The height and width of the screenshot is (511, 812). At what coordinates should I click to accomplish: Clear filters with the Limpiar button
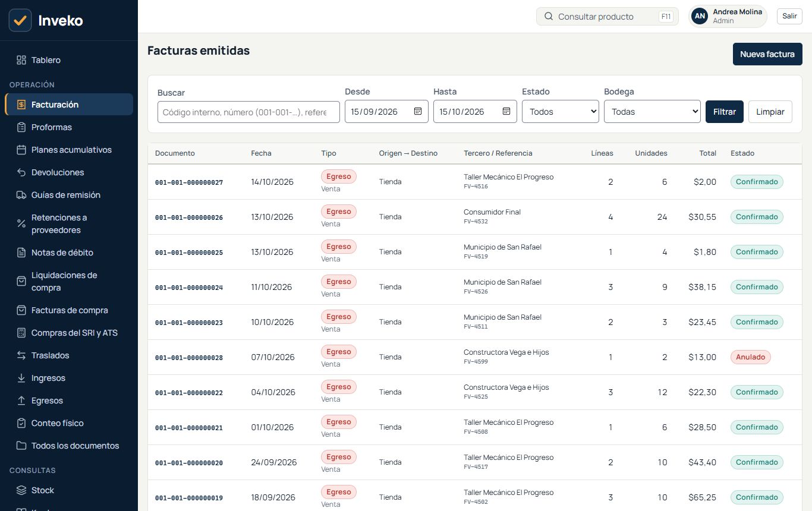point(770,112)
